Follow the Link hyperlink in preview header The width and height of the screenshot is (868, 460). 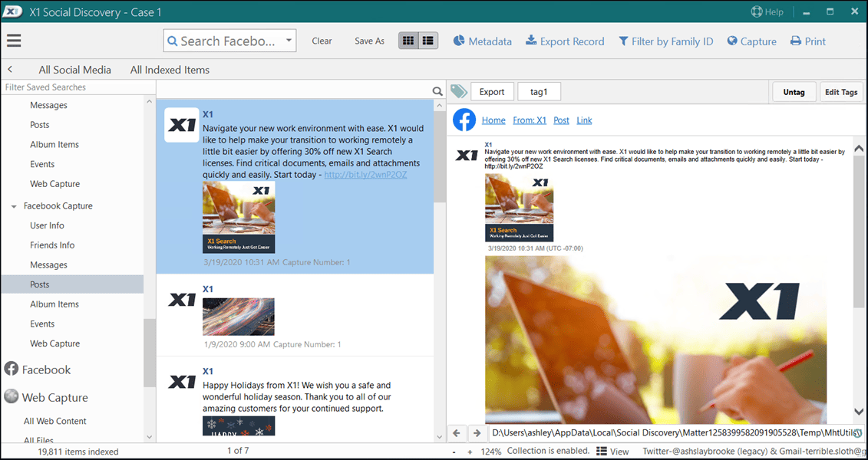coord(584,120)
